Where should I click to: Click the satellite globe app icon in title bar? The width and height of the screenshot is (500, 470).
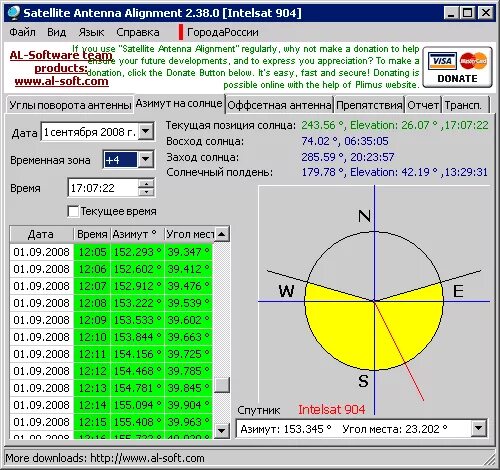[x=14, y=13]
